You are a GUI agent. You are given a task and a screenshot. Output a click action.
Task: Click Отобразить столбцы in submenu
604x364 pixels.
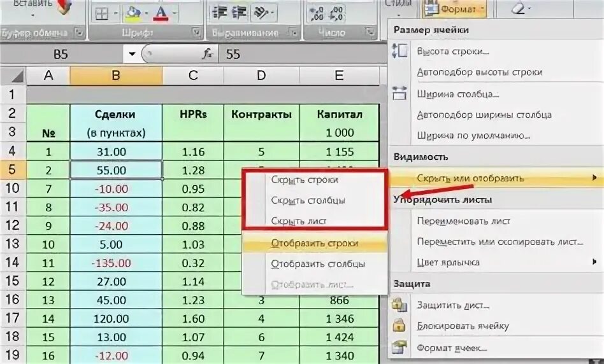(318, 264)
